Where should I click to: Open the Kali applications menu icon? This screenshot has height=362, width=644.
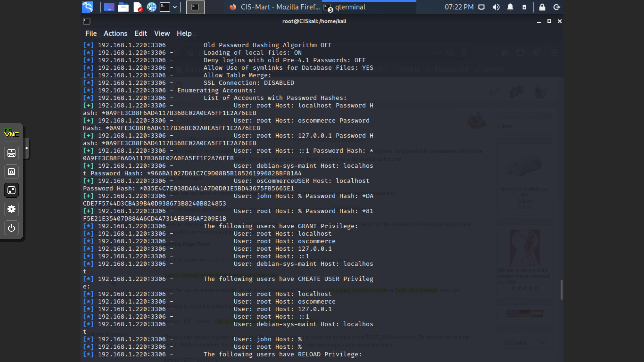point(88,7)
